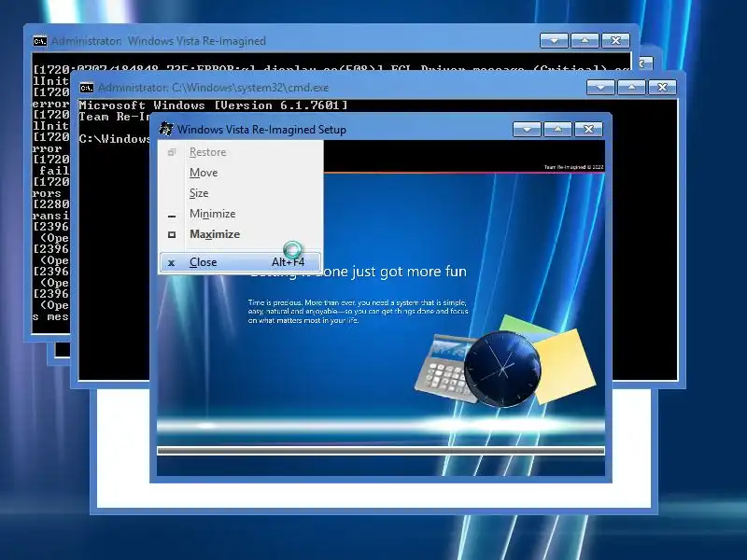Close the Windows Vista Re-Imagined Setup window
Viewport: 747px width, 560px height.
tap(588, 129)
